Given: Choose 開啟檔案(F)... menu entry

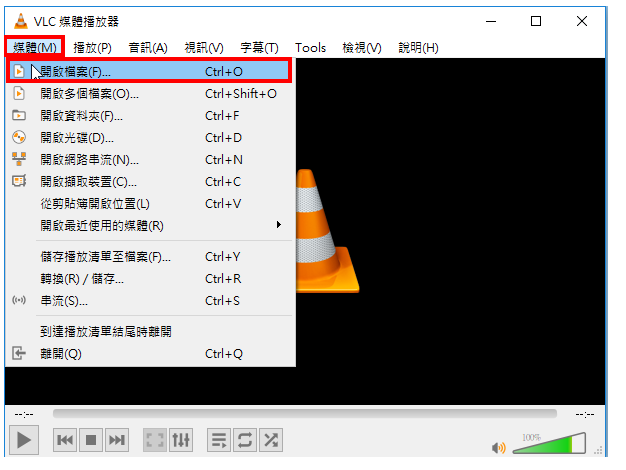Looking at the screenshot, I should [149, 71].
